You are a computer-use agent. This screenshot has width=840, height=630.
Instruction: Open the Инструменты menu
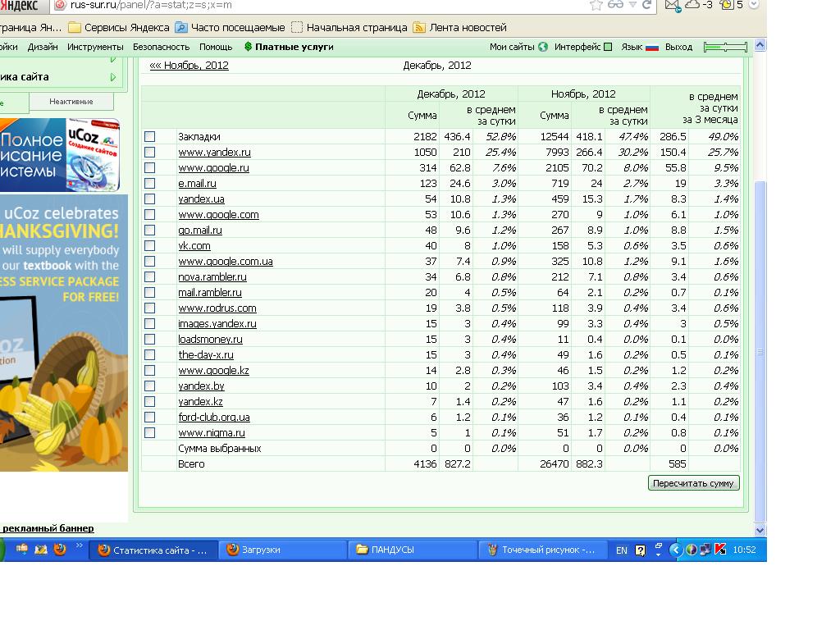point(95,47)
